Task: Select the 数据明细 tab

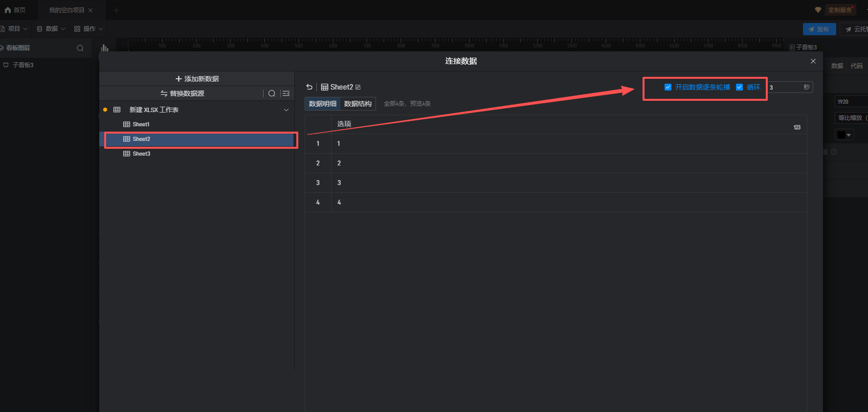Action: tap(322, 104)
